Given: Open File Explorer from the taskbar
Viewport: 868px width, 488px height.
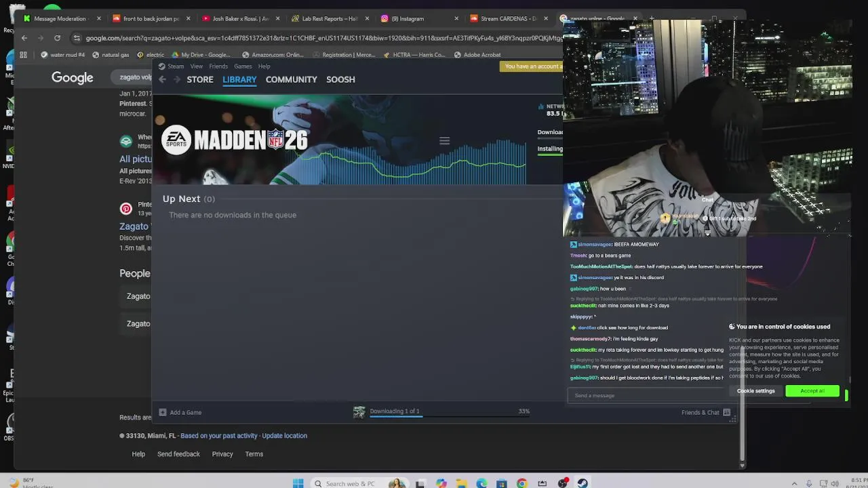Looking at the screenshot, I should click(461, 483).
